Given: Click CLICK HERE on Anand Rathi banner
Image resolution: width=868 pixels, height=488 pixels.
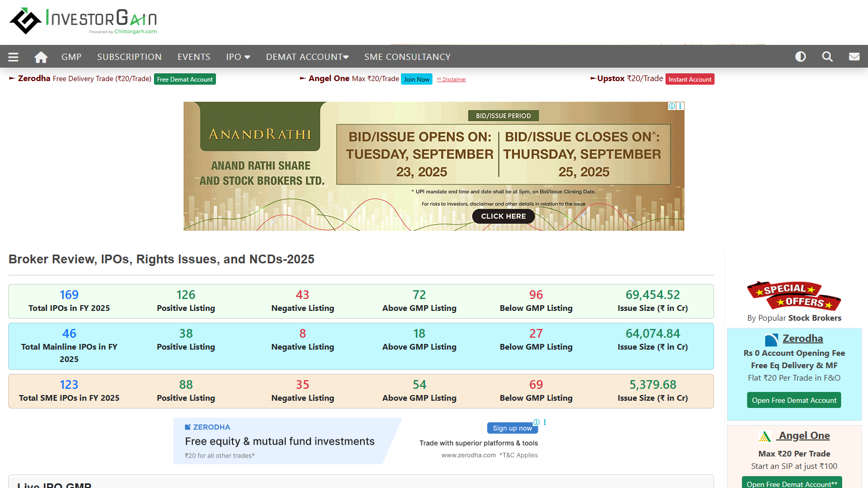Looking at the screenshot, I should click(x=503, y=216).
